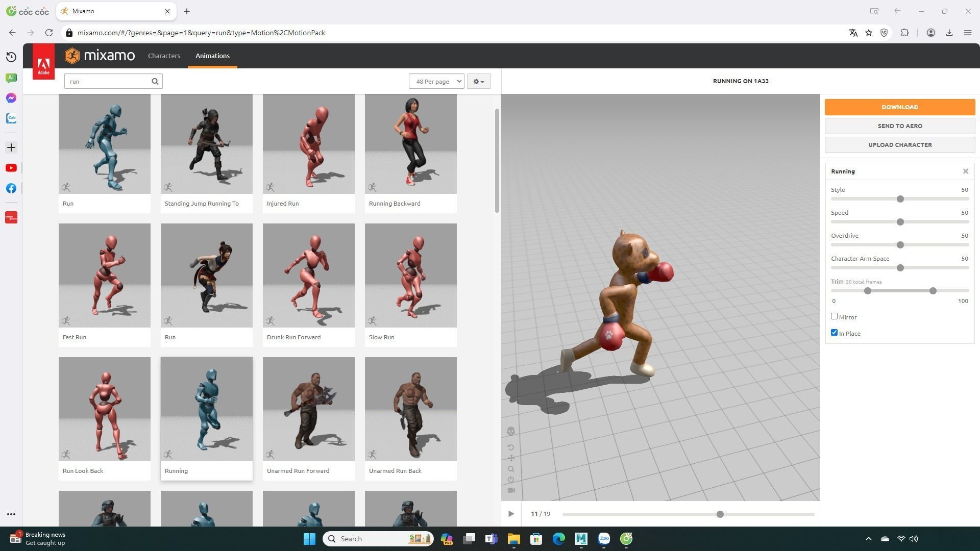The image size is (980, 551).
Task: Select the Injured Run animation thumbnail
Action: pyautogui.click(x=308, y=144)
